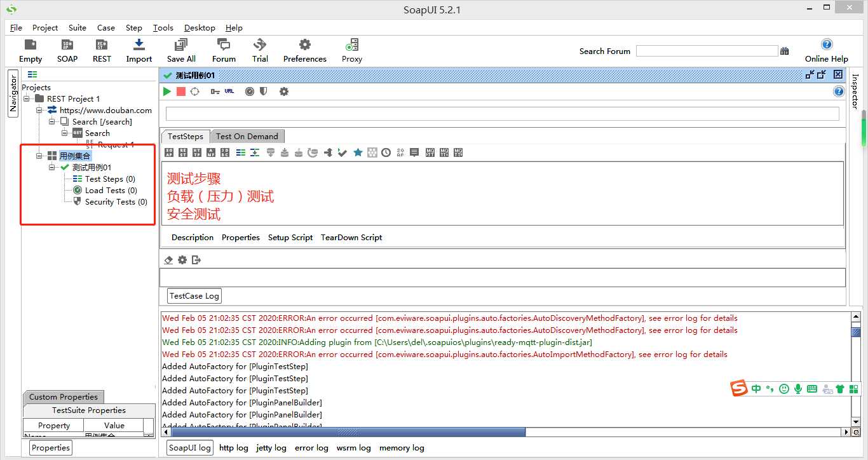
Task: Open the File menu
Action: (16, 28)
